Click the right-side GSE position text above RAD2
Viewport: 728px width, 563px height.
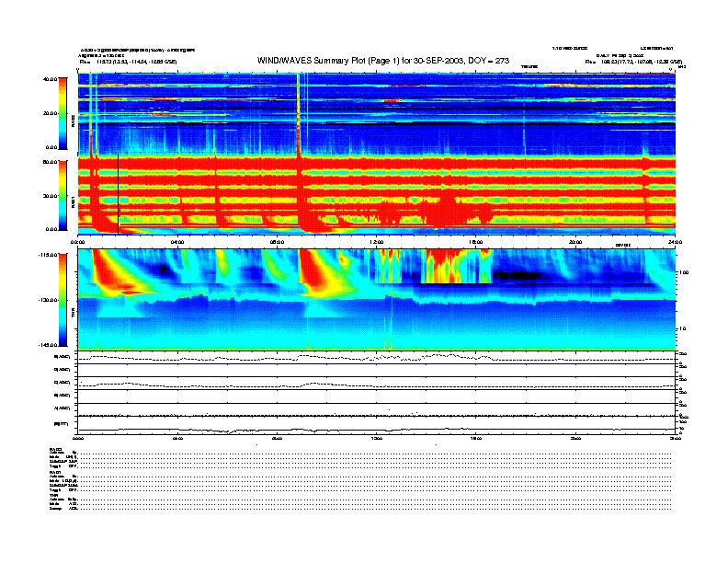(x=633, y=62)
